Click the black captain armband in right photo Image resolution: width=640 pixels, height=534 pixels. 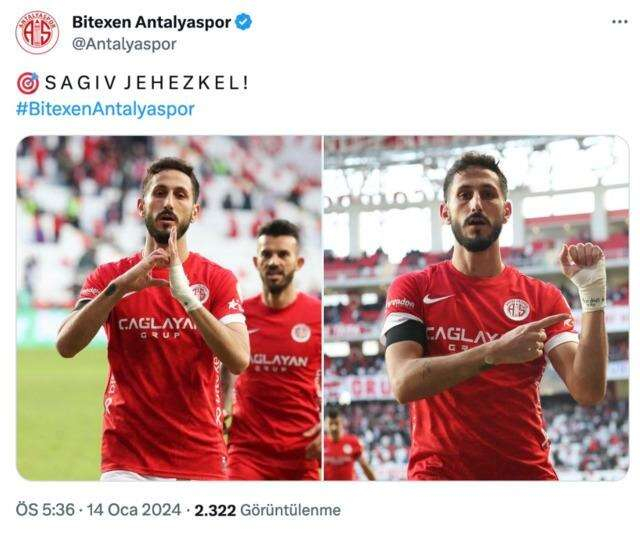tap(405, 333)
